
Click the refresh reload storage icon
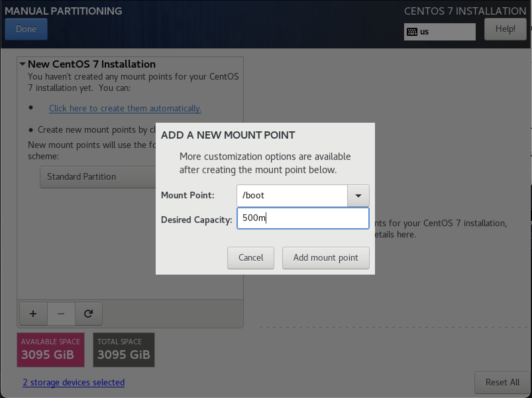coord(88,313)
